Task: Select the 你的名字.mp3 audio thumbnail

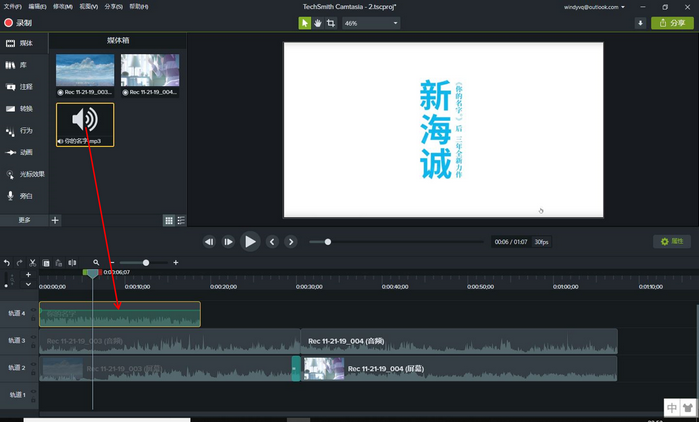Action: (x=85, y=125)
